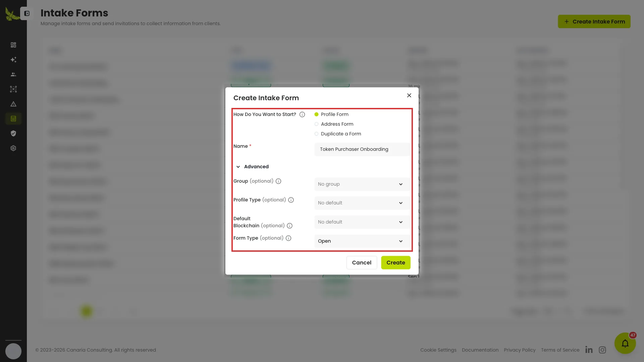Screen dimensions: 644x362
Task: Click the Create Intake Form header button
Action: click(594, 21)
